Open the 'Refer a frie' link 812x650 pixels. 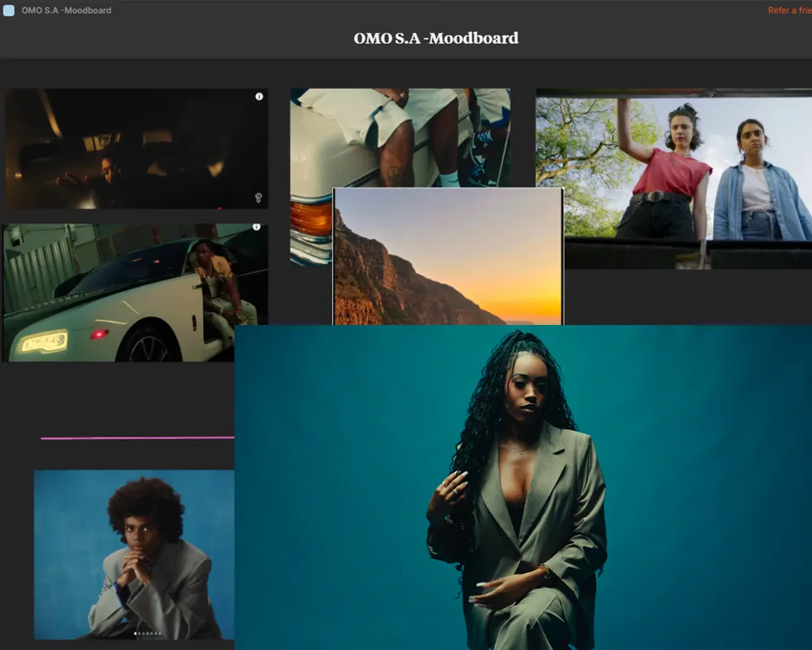[789, 11]
